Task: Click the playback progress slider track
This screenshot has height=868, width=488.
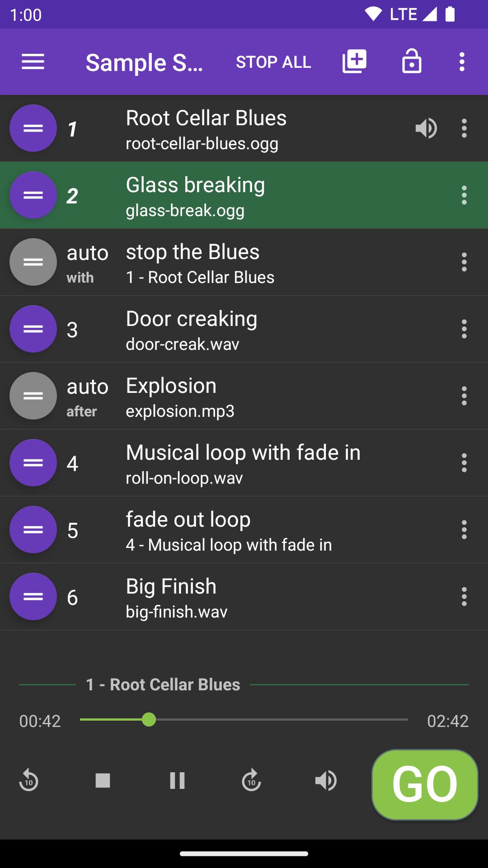Action: click(244, 719)
